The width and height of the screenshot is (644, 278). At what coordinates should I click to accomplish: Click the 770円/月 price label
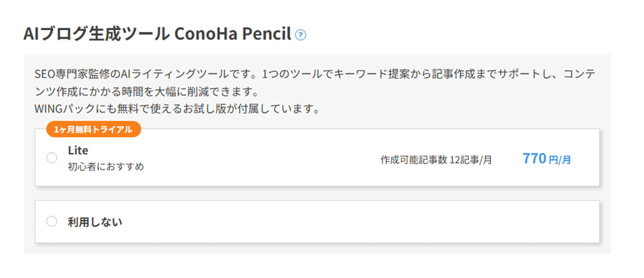click(x=547, y=159)
